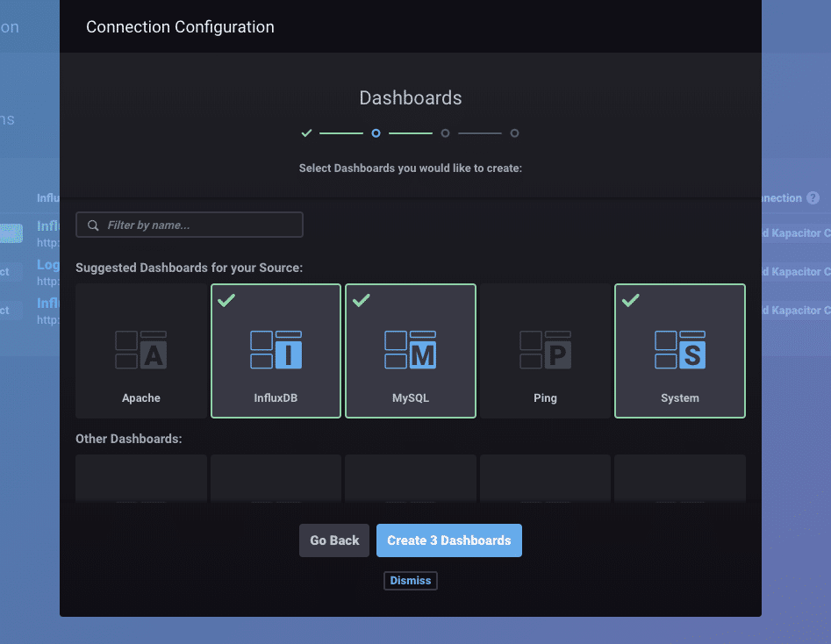Select the current second step circle
Image resolution: width=831 pixels, height=644 pixels.
pos(376,133)
